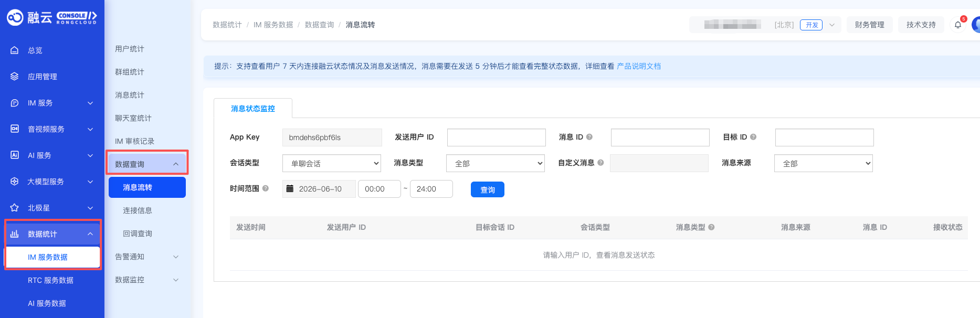Click the 消息 ID help icon

click(589, 137)
